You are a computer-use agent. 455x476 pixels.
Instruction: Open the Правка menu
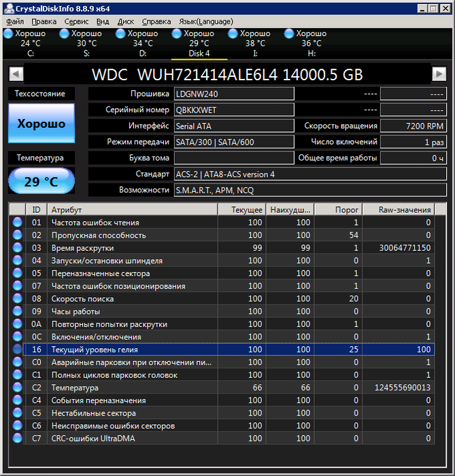pos(44,22)
